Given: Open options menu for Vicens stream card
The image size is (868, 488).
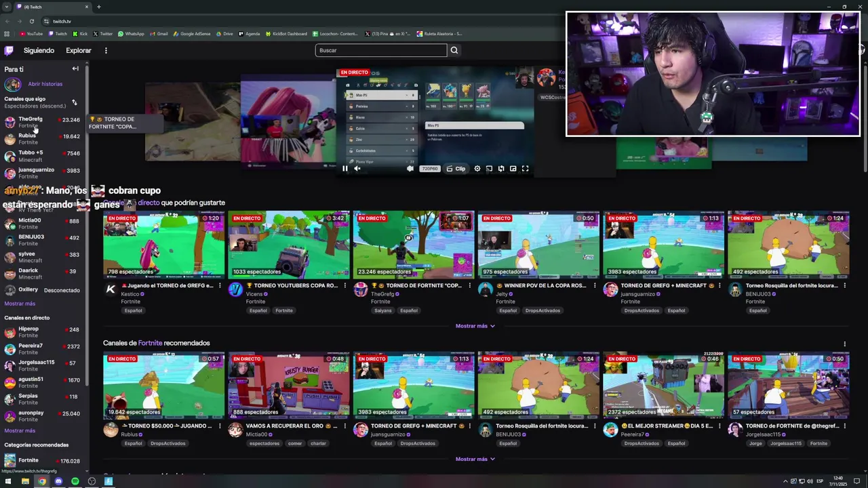Looking at the screenshot, I should point(344,286).
